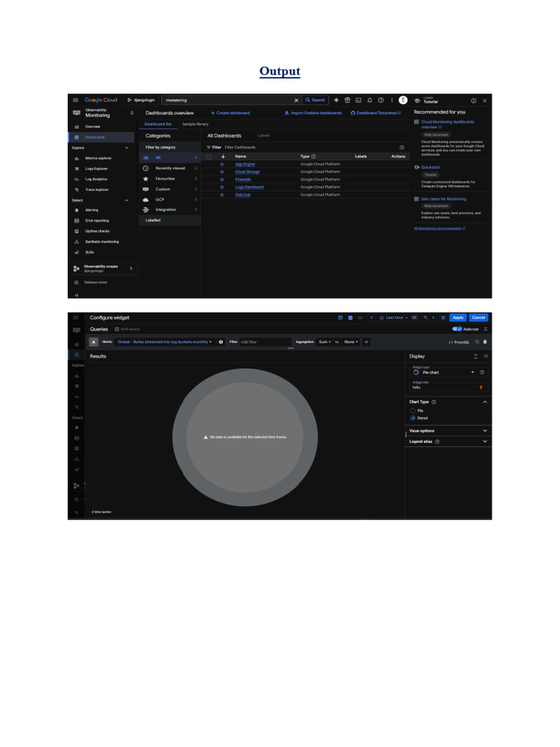Delete the query using the trash icon
The image size is (560, 747).
pyautogui.click(x=485, y=341)
